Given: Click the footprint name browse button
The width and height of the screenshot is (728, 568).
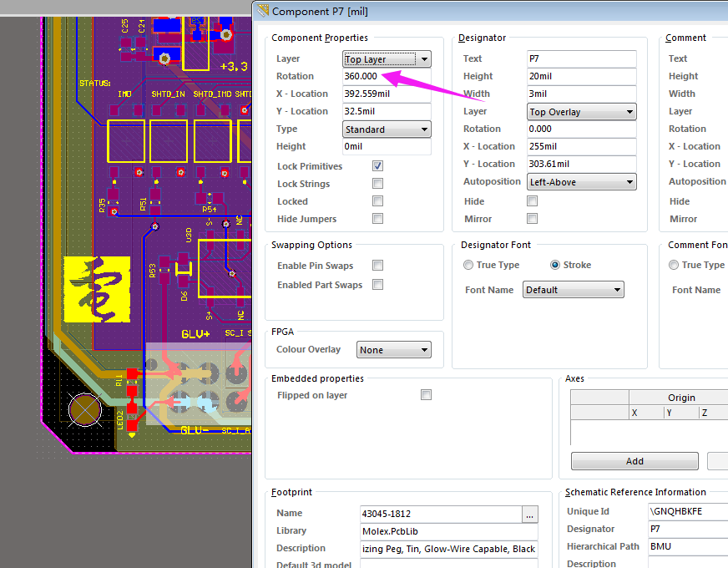Looking at the screenshot, I should pos(530,514).
